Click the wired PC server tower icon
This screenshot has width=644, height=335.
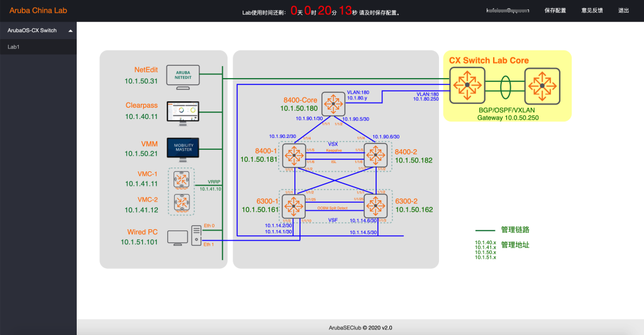click(x=196, y=237)
